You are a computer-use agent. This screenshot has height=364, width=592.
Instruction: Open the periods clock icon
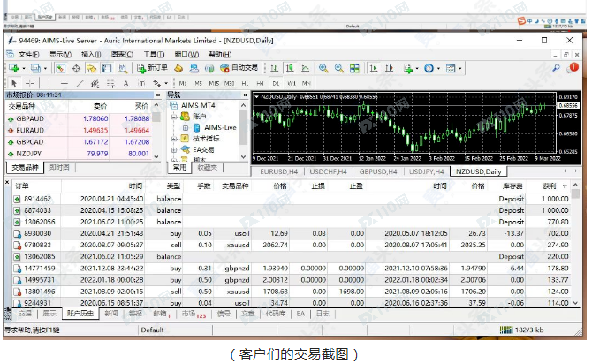click(429, 68)
